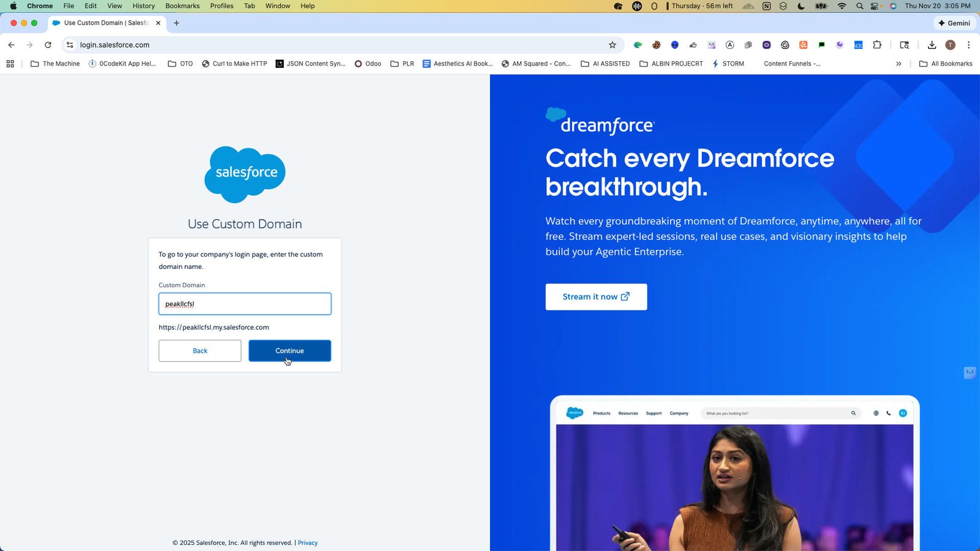The image size is (980, 551).
Task: Click the Back button on the form
Action: 200,351
